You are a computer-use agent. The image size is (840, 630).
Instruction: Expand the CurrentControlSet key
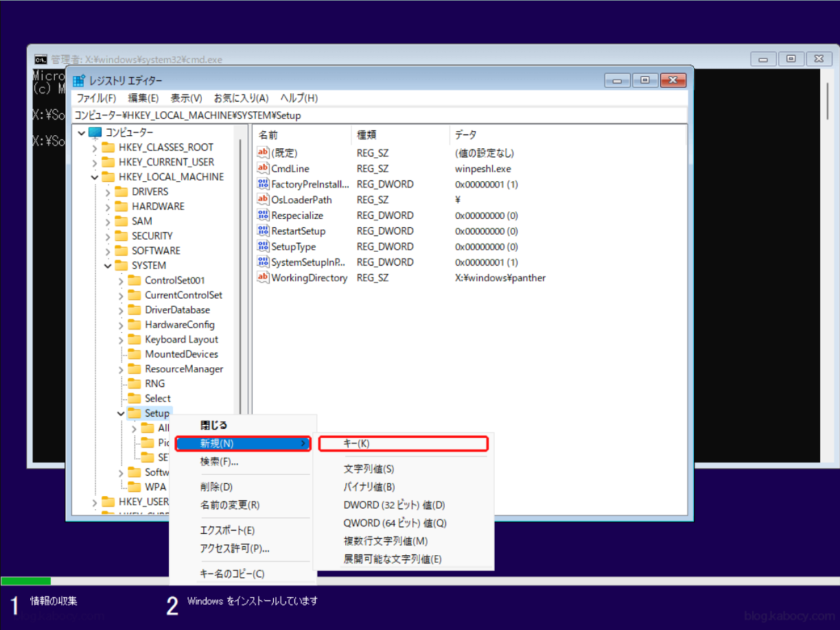(x=121, y=295)
